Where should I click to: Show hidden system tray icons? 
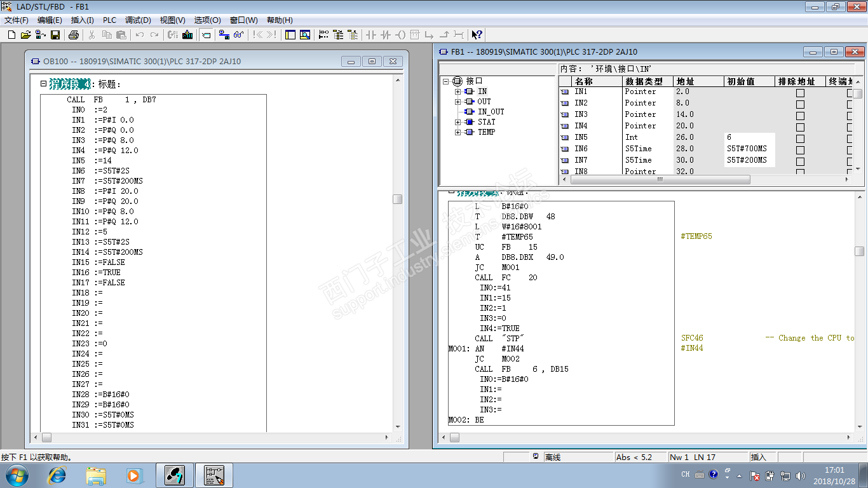tap(739, 475)
